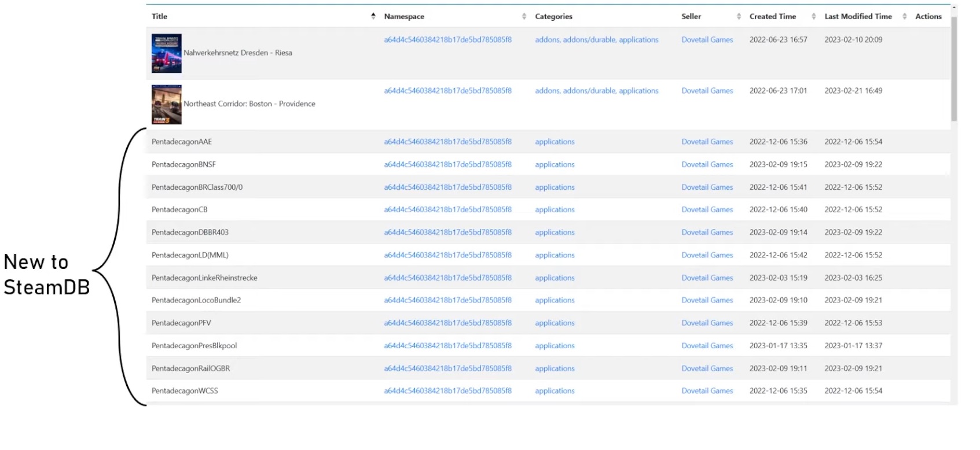Open namespace link in PentadecagonCB row

click(447, 209)
